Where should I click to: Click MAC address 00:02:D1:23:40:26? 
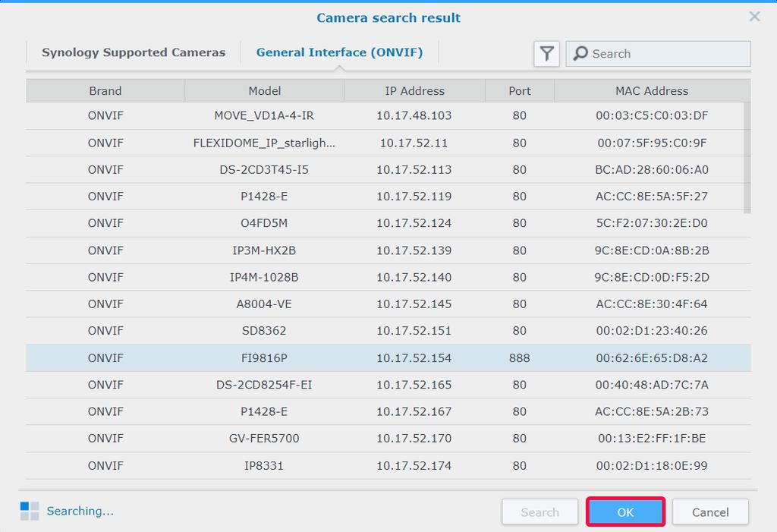click(652, 331)
